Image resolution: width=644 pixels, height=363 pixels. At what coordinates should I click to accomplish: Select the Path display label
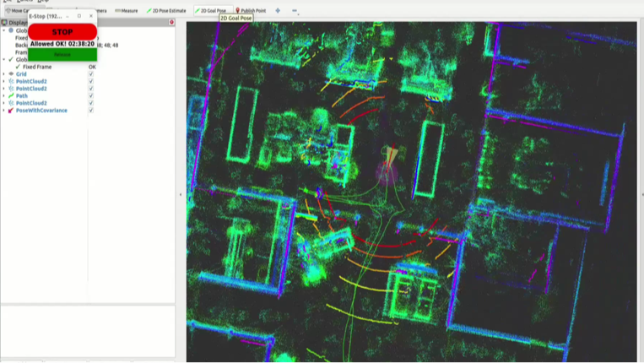point(22,95)
